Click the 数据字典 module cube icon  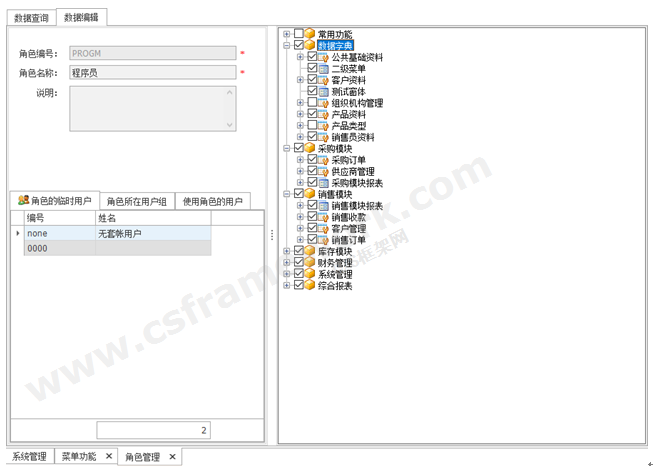309,45
